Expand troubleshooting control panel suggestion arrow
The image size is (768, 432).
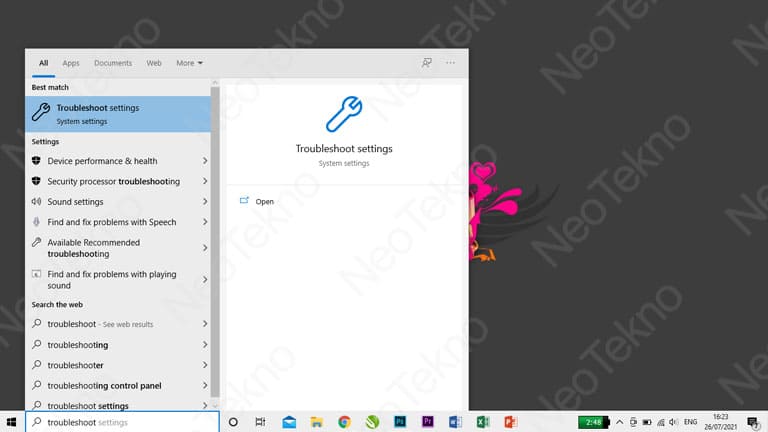coord(205,386)
